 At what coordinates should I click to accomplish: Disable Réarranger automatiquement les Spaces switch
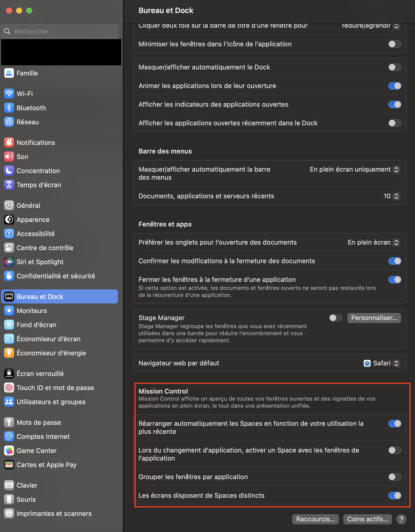[x=395, y=424]
